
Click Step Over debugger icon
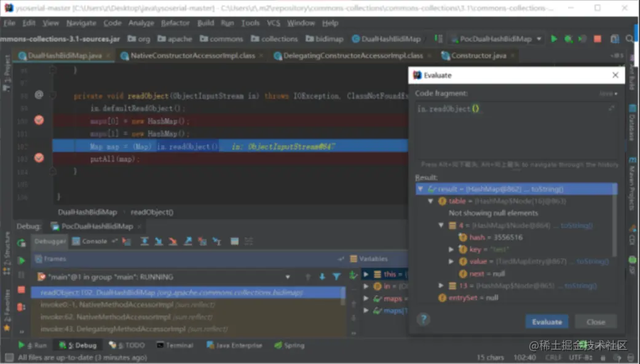point(144,242)
